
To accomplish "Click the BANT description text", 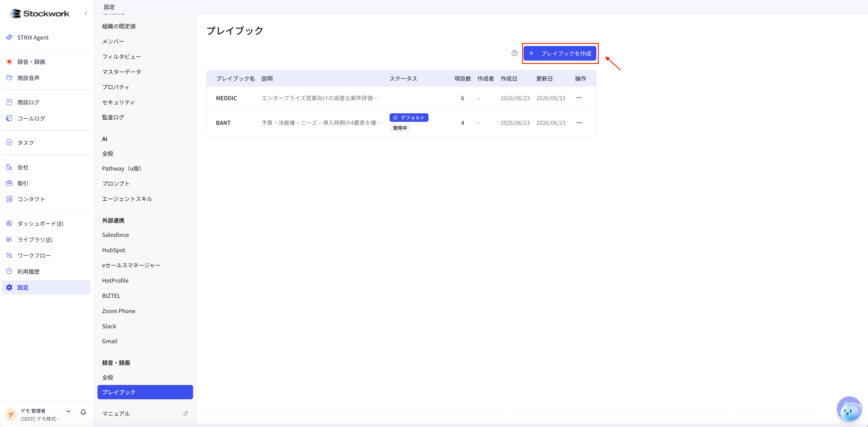I will tap(321, 123).
